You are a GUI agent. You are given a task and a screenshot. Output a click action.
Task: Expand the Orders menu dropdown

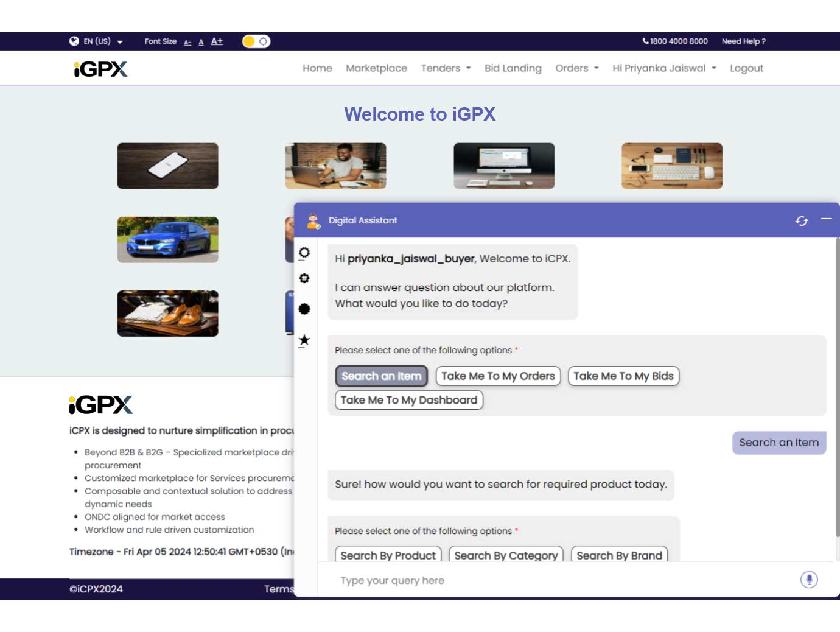(576, 68)
